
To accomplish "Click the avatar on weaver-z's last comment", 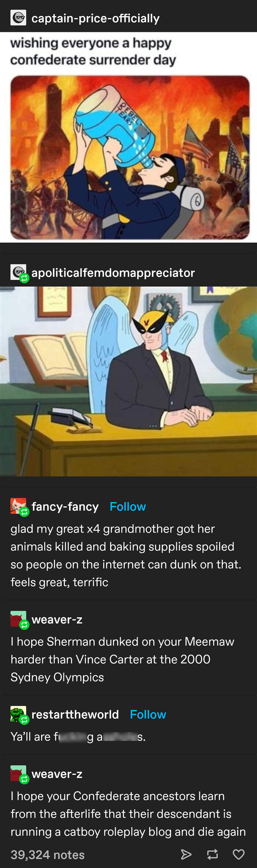I will [x=18, y=773].
